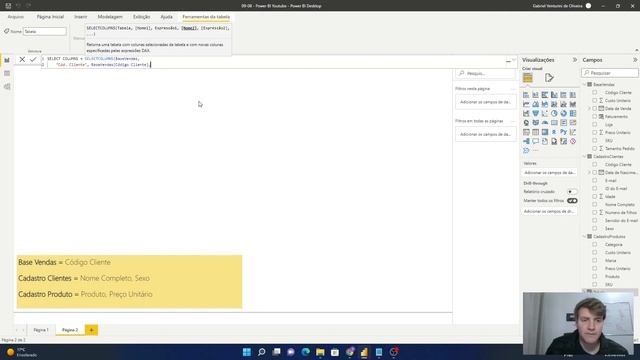
Task: Collapse the CadastroClientes table
Action: pyautogui.click(x=584, y=157)
